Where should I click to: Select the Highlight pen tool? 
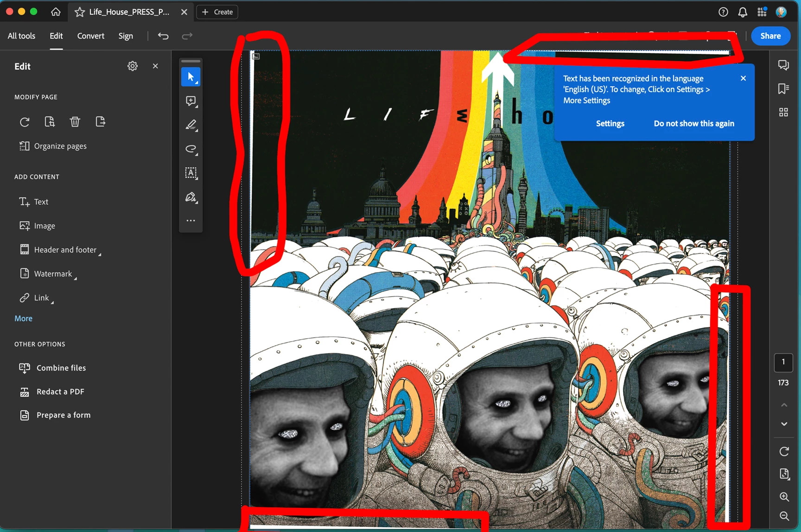coord(191,125)
